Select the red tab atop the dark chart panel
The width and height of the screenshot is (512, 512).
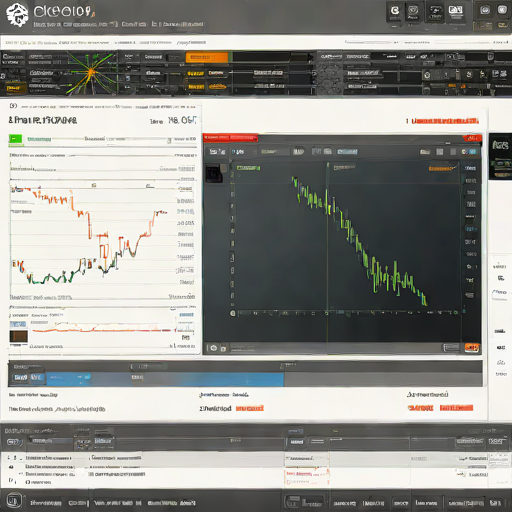(x=230, y=137)
